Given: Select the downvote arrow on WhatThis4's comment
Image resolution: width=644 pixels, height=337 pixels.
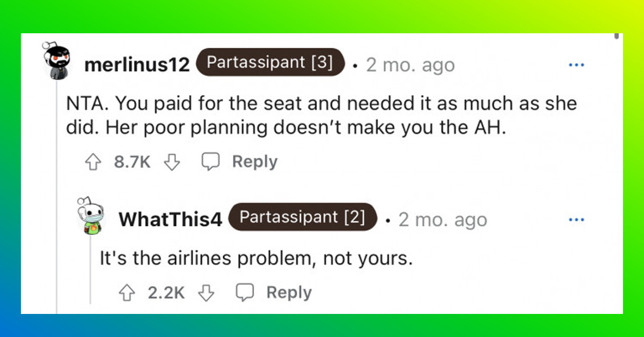Looking at the screenshot, I should [x=206, y=292].
